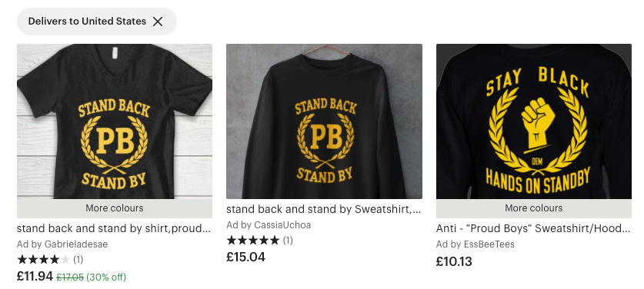Open the Anti - "Proud Boys" Sweatshirt title

[533, 228]
